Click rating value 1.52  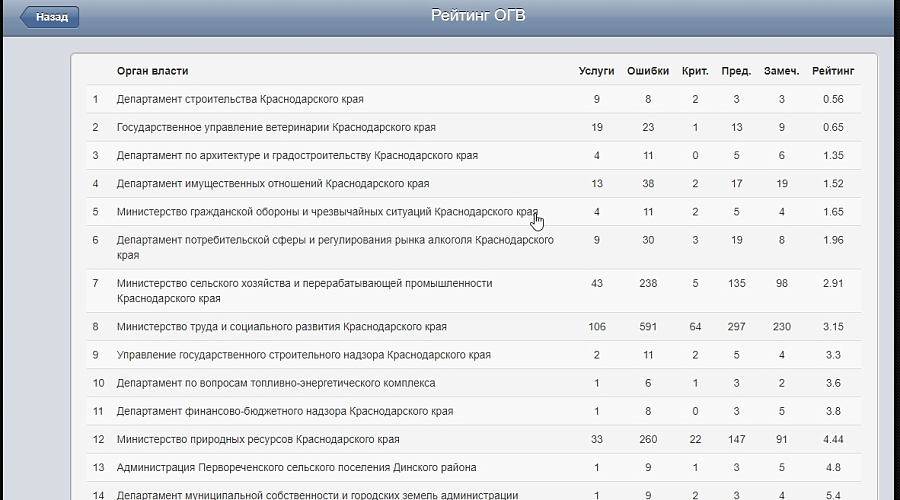[x=833, y=184]
